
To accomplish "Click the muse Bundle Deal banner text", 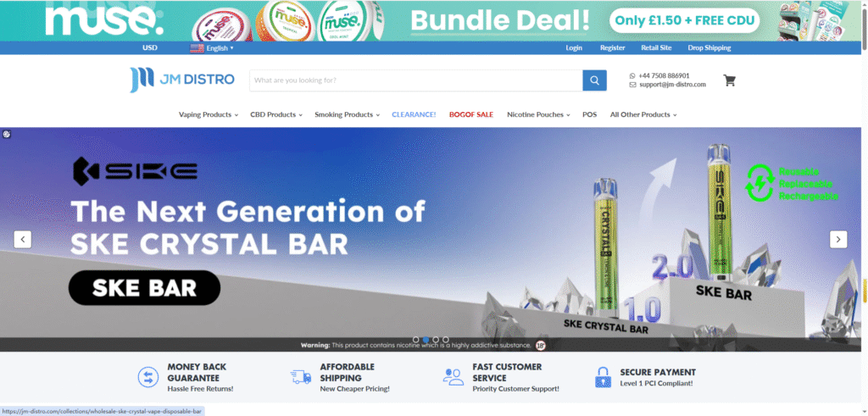I will click(500, 20).
